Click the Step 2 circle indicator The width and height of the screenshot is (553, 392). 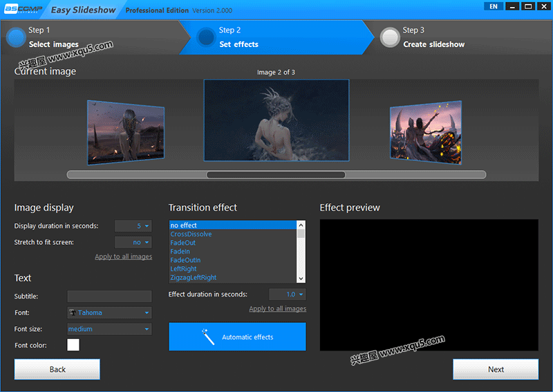point(206,37)
